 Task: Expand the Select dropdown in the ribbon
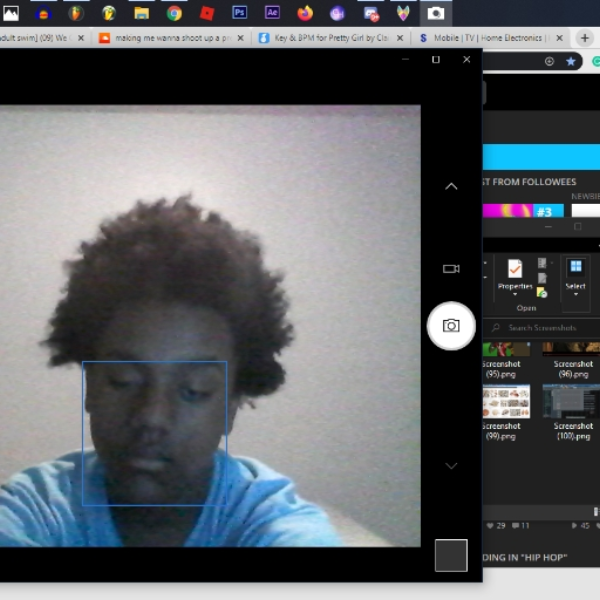576,278
